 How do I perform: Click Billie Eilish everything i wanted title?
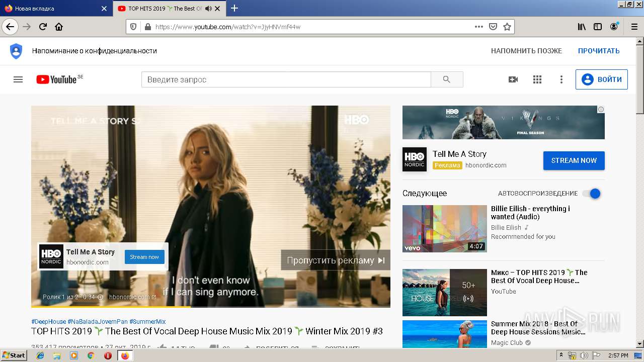point(530,213)
